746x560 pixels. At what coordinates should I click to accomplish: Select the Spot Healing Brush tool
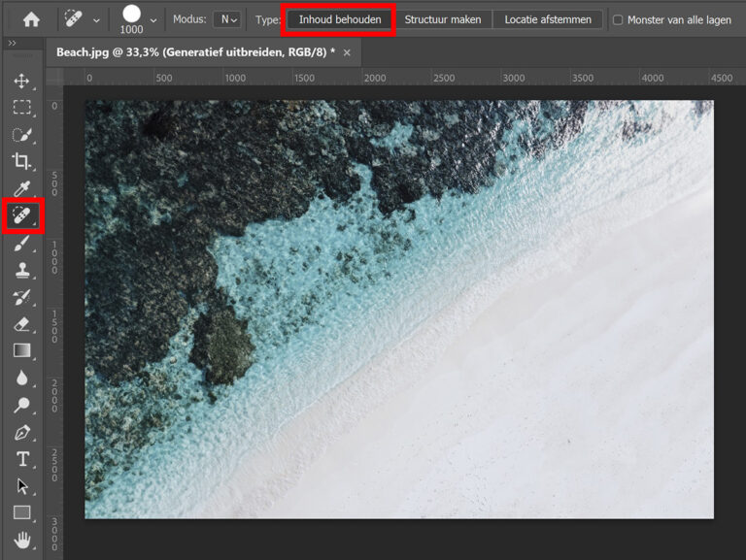click(x=21, y=216)
